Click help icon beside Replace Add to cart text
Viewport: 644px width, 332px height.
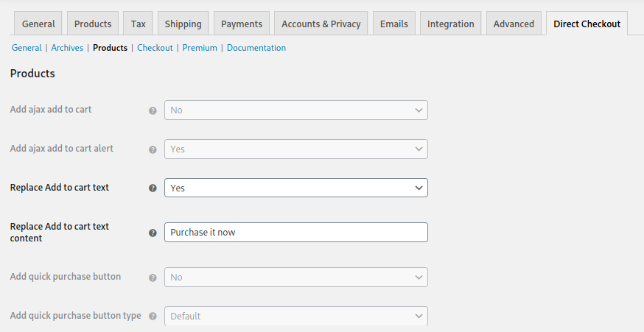pyautogui.click(x=153, y=188)
